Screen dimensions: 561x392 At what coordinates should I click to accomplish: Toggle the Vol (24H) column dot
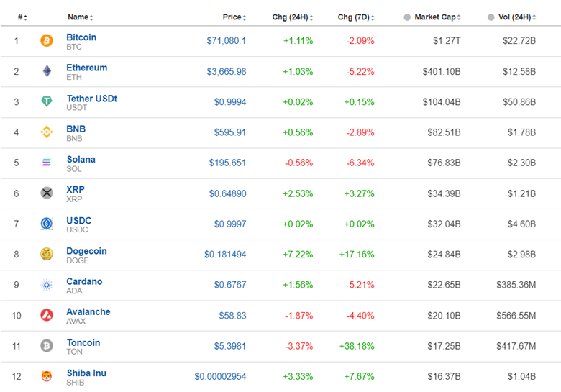pyautogui.click(x=491, y=17)
